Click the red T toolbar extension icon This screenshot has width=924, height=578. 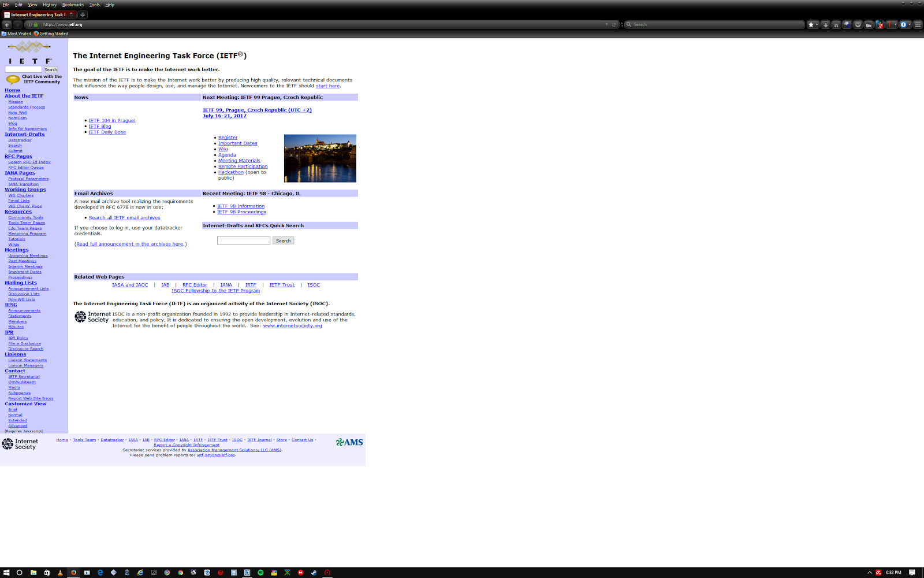coord(890,24)
